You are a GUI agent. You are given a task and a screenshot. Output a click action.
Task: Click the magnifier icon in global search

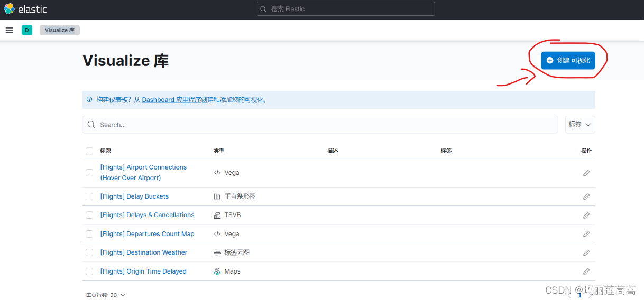pyautogui.click(x=264, y=9)
